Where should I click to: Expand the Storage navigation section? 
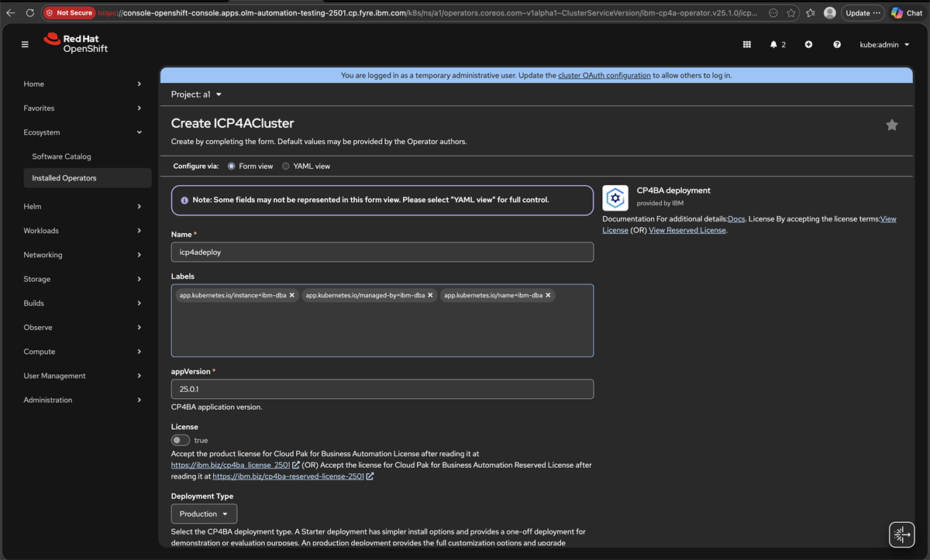click(x=82, y=279)
